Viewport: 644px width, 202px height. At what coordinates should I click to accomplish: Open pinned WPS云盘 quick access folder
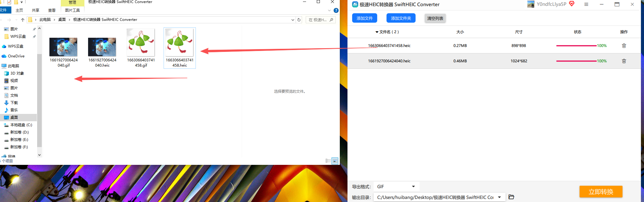15,37
